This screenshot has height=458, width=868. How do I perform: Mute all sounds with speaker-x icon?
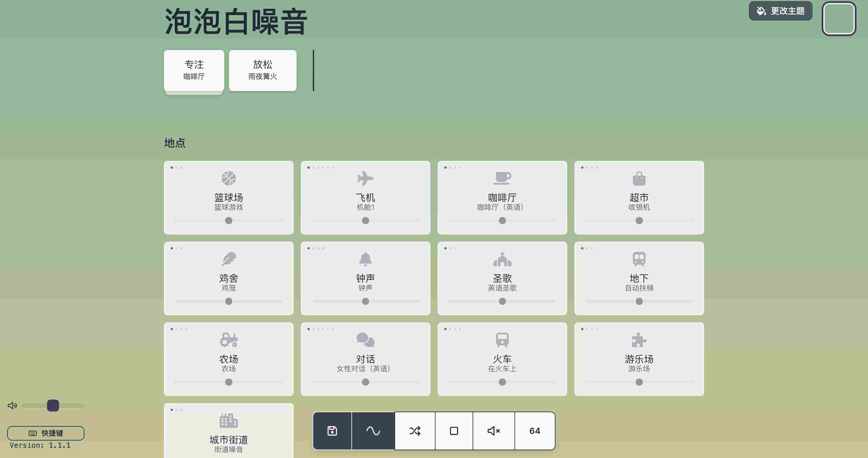(494, 431)
